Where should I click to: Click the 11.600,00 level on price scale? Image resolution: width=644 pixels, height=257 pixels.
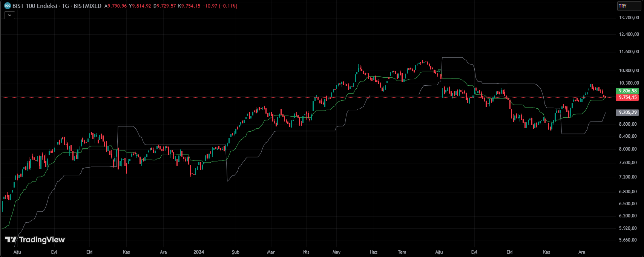pyautogui.click(x=629, y=52)
